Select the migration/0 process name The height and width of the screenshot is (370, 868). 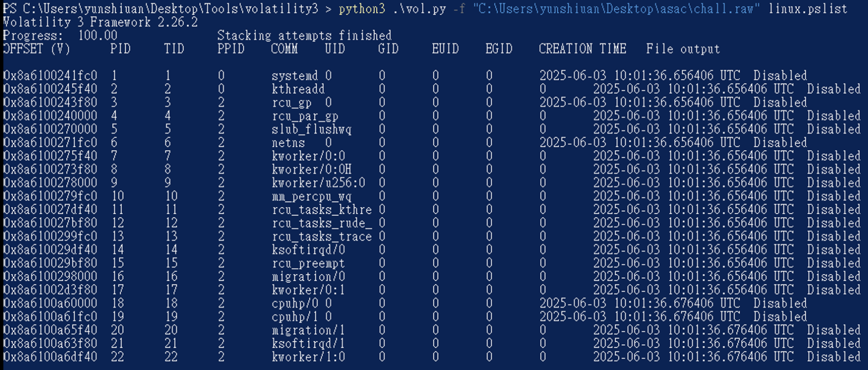[x=308, y=277]
